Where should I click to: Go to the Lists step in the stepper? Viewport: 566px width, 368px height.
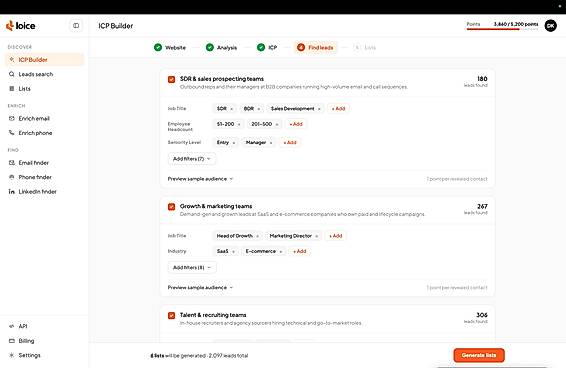point(365,47)
